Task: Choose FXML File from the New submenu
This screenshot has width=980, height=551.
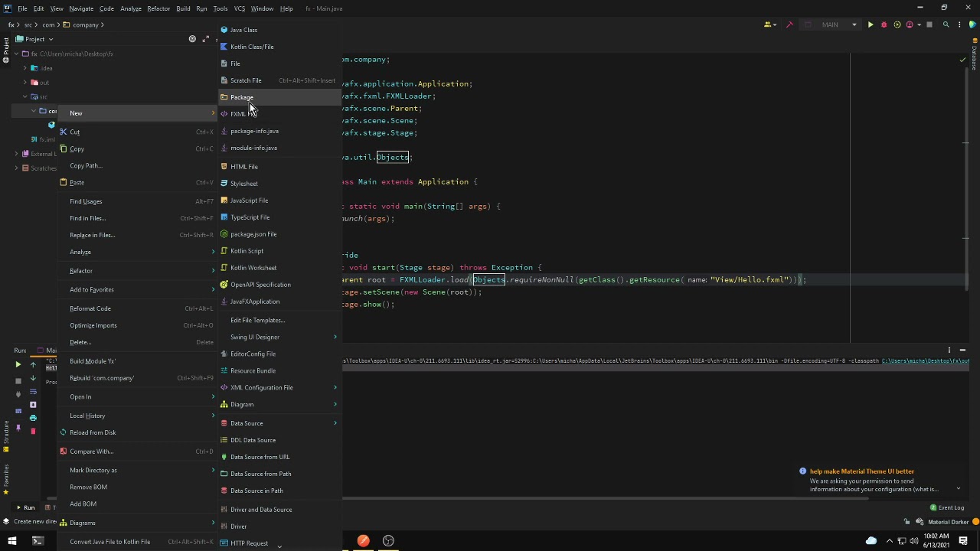Action: 280,114
